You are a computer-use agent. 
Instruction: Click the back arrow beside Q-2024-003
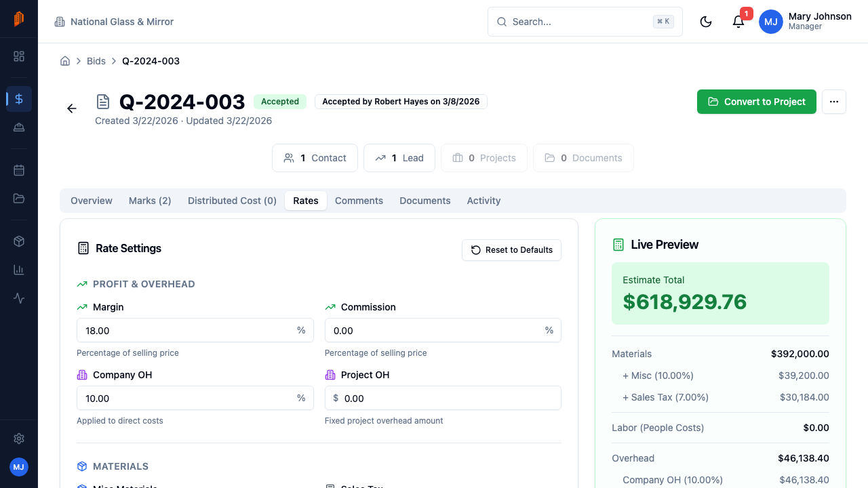click(x=72, y=108)
